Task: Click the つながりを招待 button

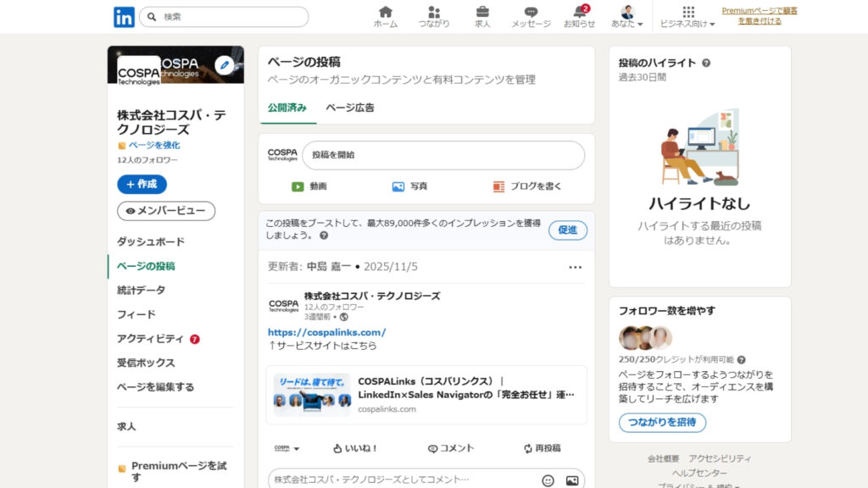Action: [662, 423]
